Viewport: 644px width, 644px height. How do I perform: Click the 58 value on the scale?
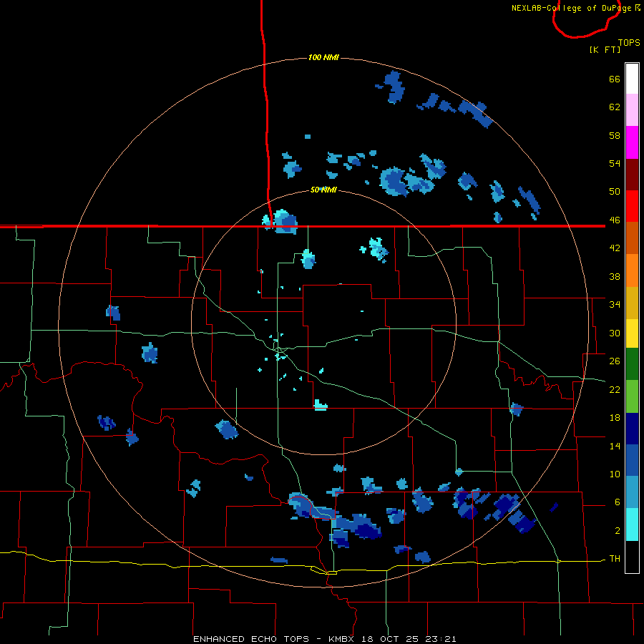615,135
